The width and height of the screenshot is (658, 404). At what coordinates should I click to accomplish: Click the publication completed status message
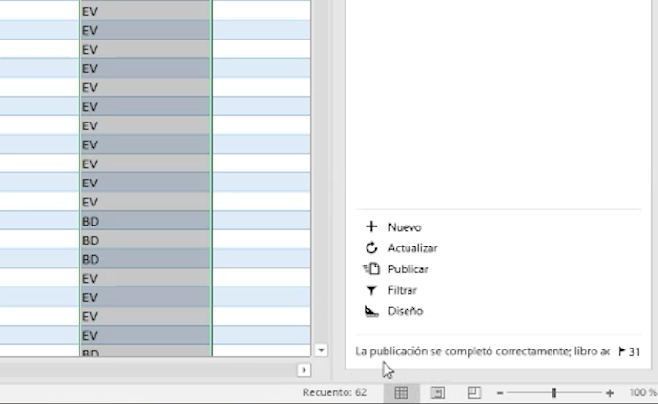pyautogui.click(x=482, y=351)
